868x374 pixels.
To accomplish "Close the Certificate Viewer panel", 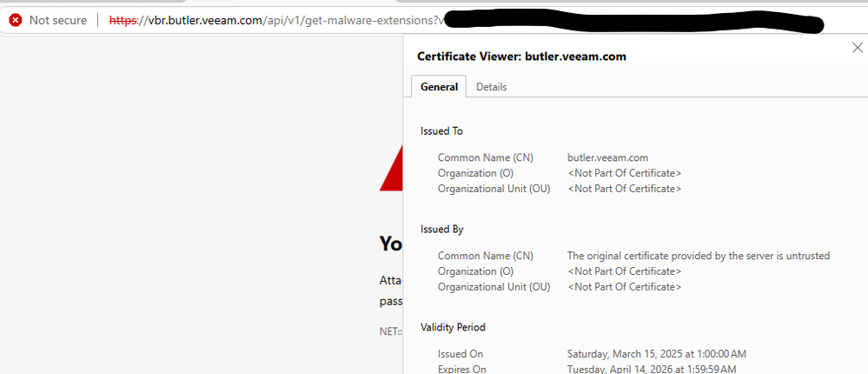I will (857, 48).
